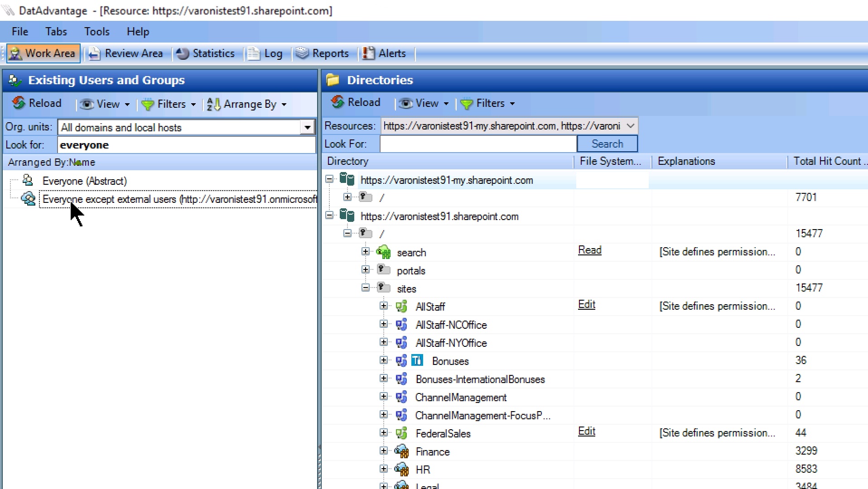Expand the Bonuses site
Viewport: 868px width, 489px height.
[384, 360]
